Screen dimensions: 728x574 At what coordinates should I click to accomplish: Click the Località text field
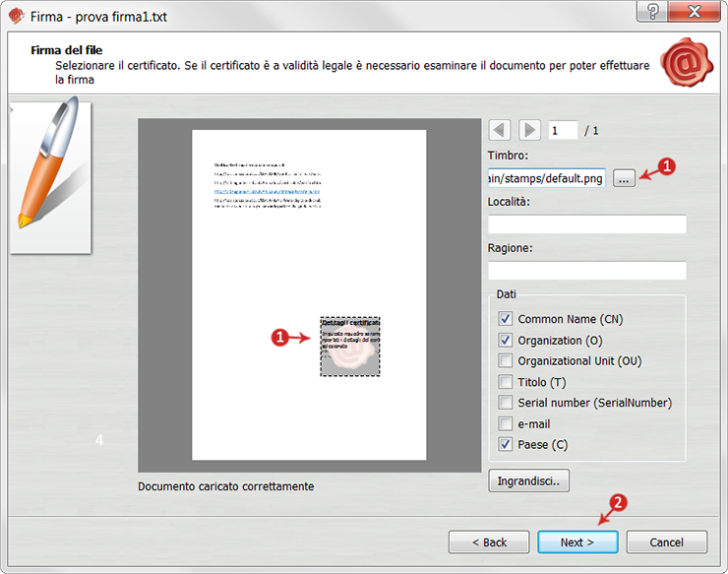point(586,224)
